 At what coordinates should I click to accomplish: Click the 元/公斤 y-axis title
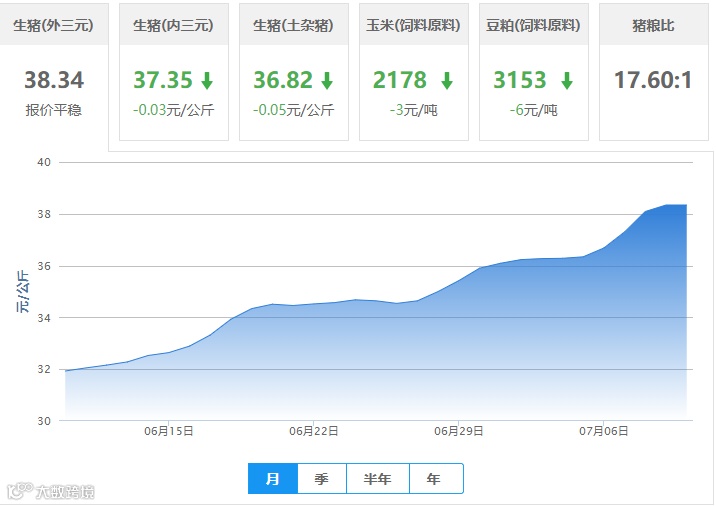pos(23,291)
